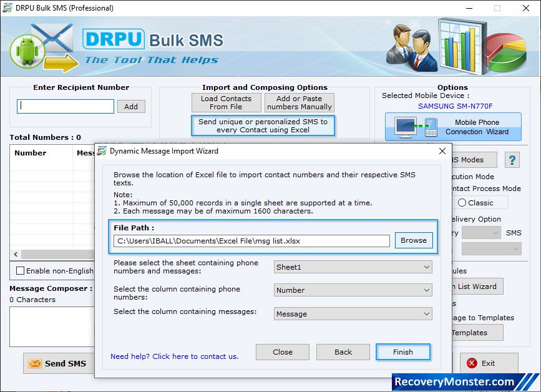Click the blue question mark help icon
541x392 pixels.
pos(512,160)
